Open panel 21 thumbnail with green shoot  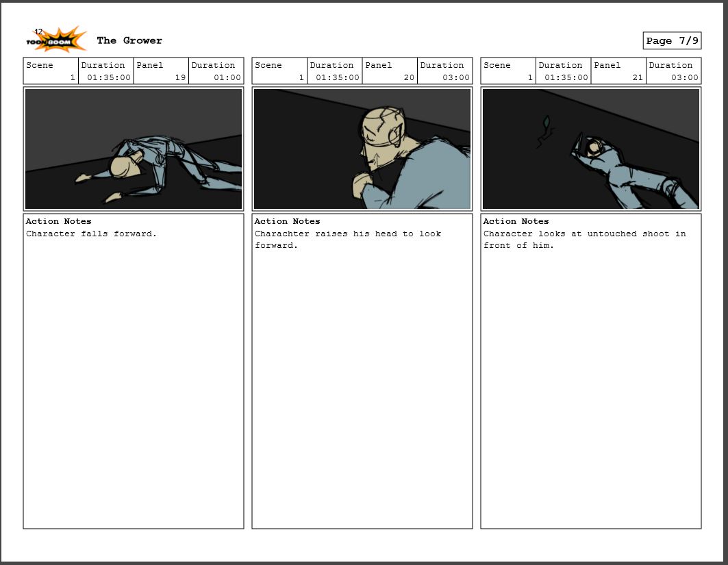click(591, 149)
